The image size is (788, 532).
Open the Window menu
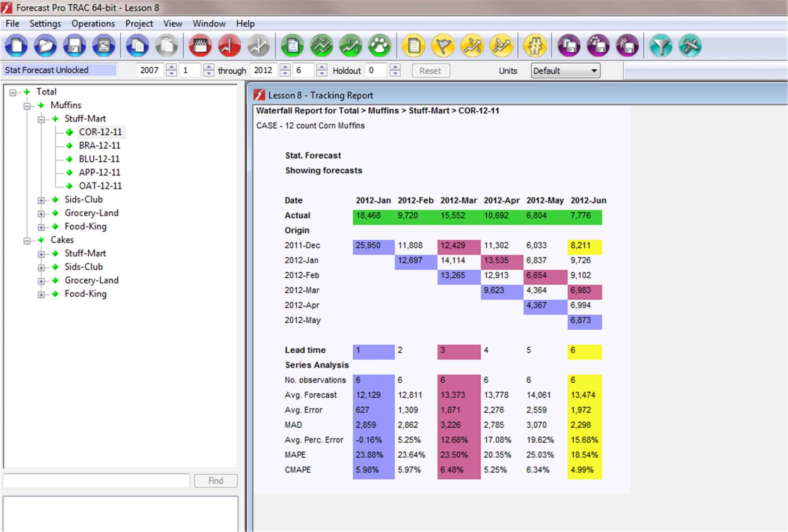[x=209, y=23]
